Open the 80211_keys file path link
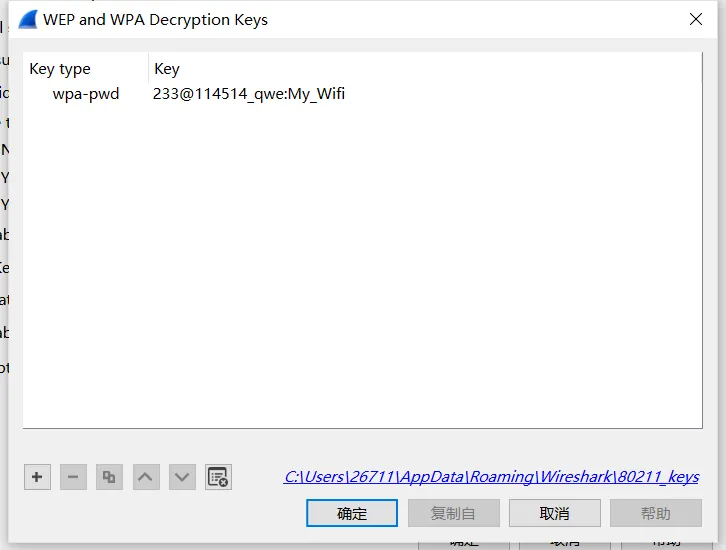Image resolution: width=726 pixels, height=550 pixels. (x=491, y=476)
